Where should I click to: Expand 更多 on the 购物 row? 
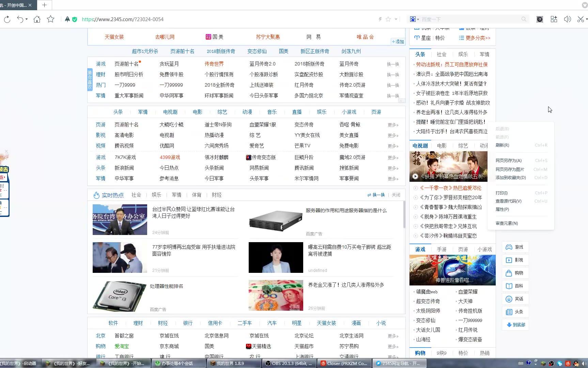click(x=393, y=347)
